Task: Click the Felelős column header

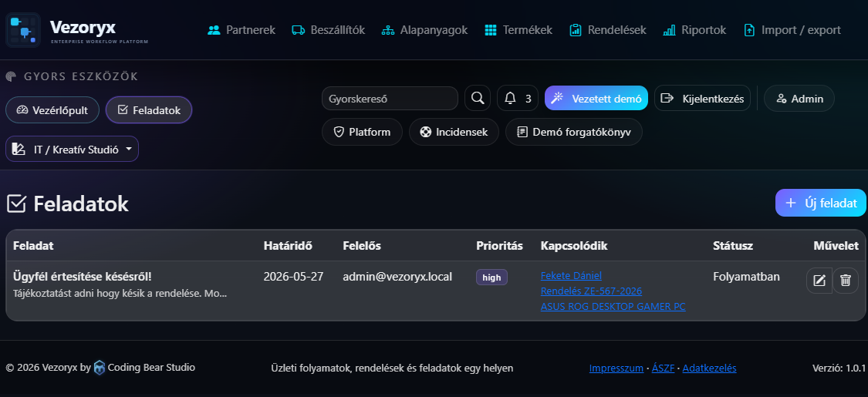Action: pyautogui.click(x=362, y=246)
